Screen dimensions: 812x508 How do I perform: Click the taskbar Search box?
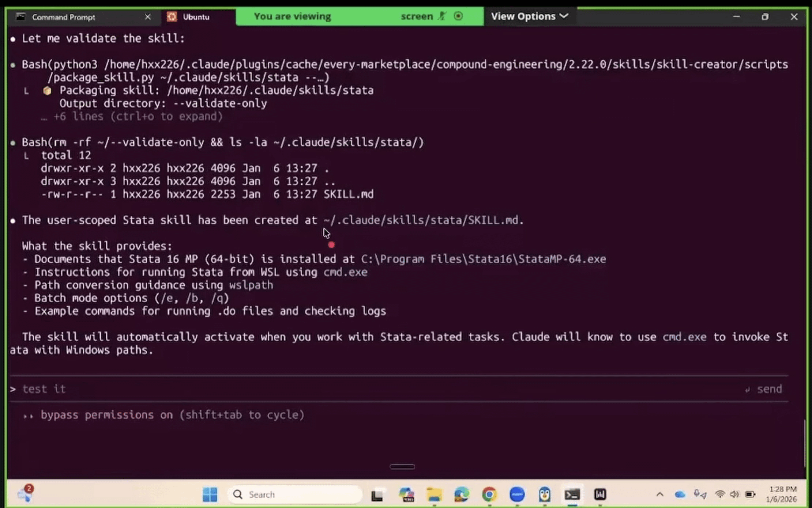pos(295,494)
